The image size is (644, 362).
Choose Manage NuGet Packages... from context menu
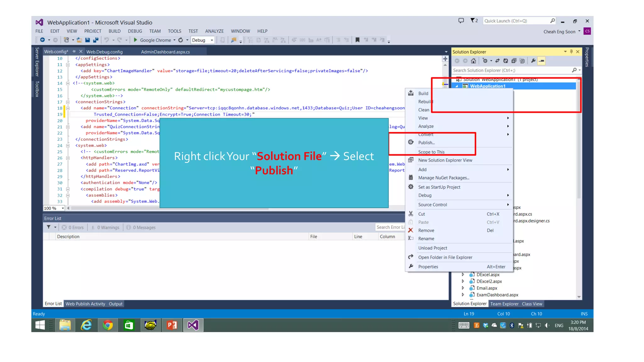(443, 178)
